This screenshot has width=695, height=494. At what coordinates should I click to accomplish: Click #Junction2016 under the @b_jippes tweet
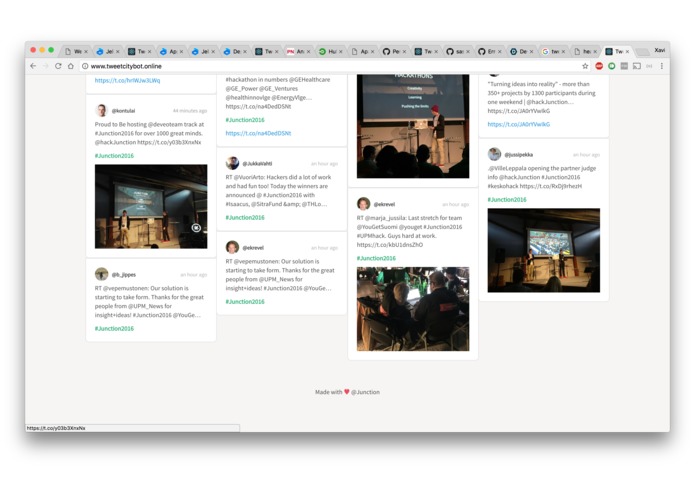click(x=114, y=329)
